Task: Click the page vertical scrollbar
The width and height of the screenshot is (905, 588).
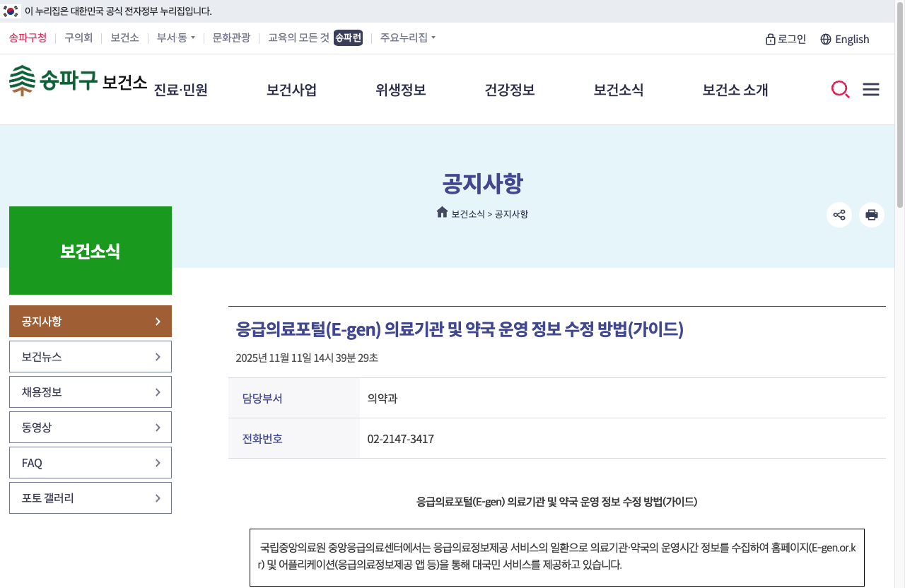Action: [899, 106]
